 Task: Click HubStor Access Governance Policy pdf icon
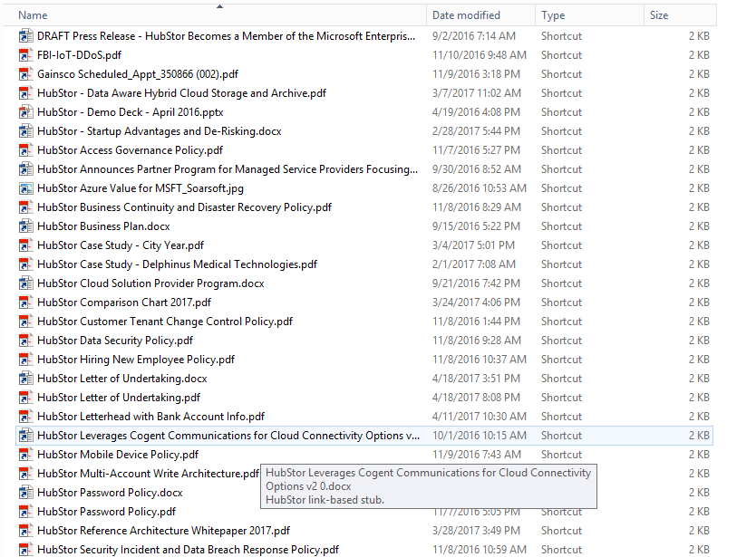point(25,150)
